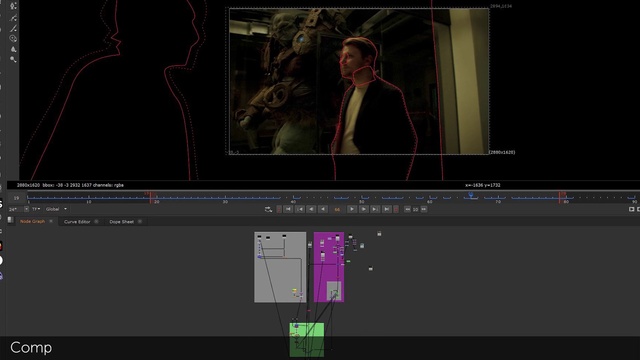Select the green backdrop node group

click(x=307, y=340)
